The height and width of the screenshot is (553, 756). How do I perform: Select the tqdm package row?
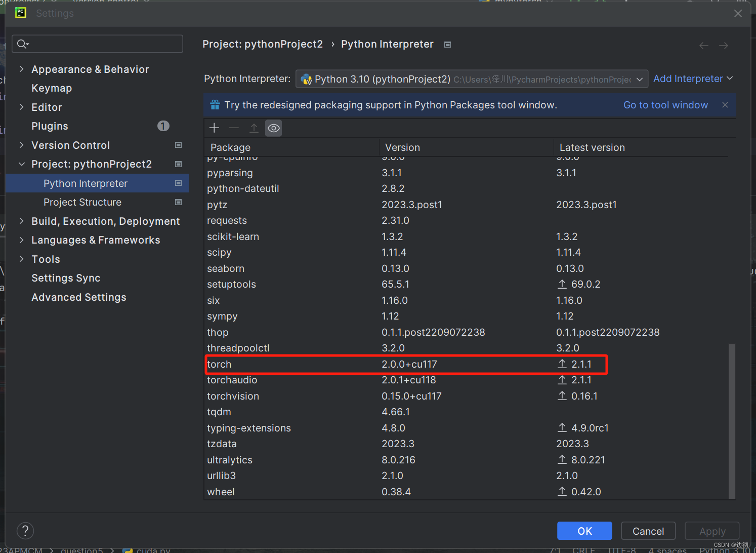pos(468,412)
